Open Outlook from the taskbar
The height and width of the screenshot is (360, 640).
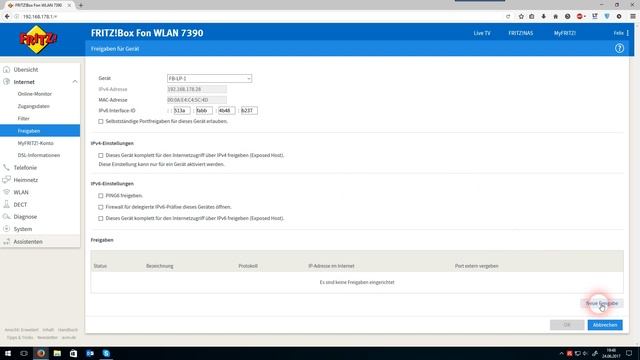tap(90, 353)
